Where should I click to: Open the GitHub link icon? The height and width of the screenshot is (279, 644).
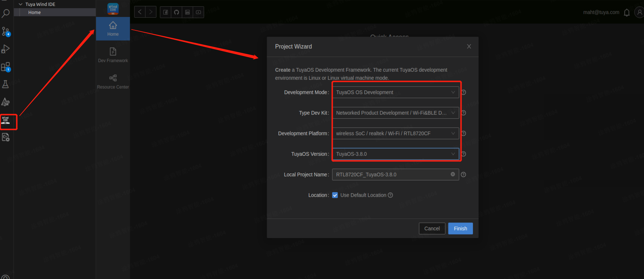click(x=176, y=12)
